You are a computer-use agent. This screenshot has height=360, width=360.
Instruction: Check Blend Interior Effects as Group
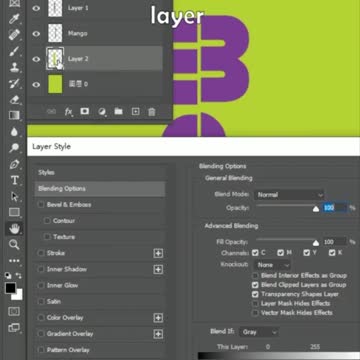(255, 276)
